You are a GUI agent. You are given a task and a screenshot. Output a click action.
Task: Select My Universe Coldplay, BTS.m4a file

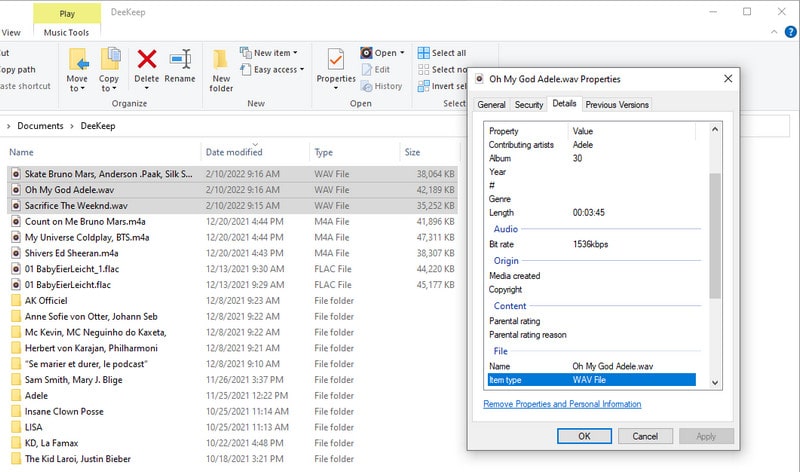(x=232, y=237)
